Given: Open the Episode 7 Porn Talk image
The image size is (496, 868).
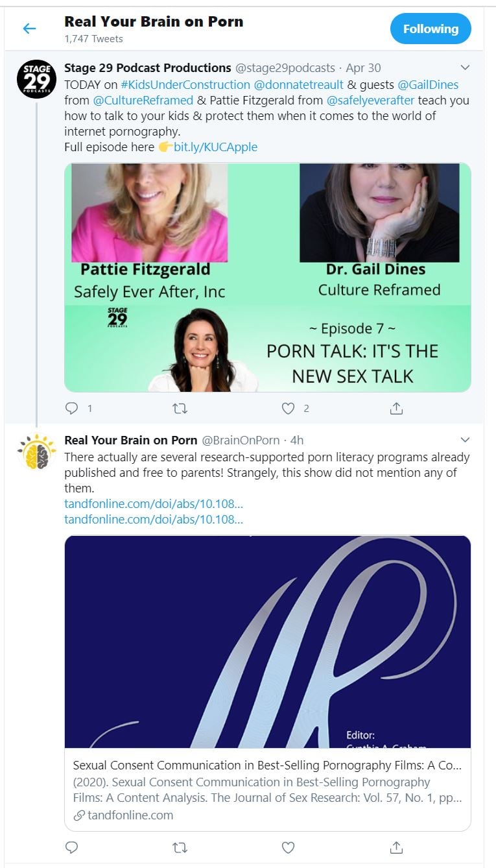Looking at the screenshot, I should click(268, 278).
